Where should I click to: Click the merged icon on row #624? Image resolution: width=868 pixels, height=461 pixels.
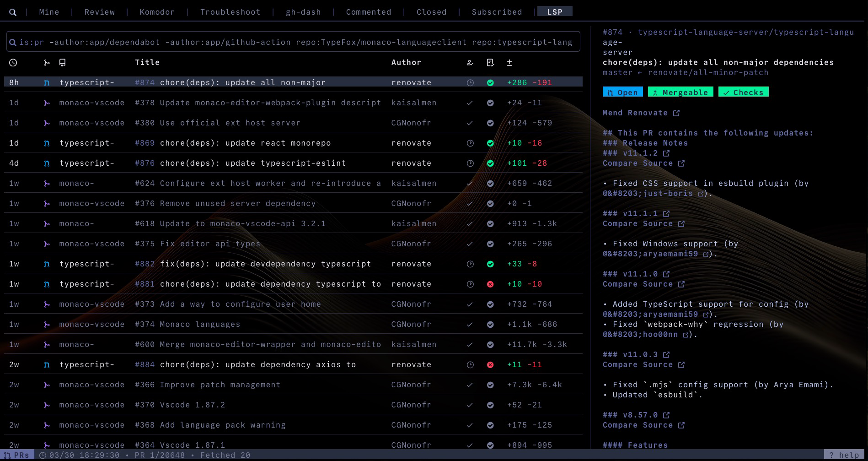click(47, 184)
